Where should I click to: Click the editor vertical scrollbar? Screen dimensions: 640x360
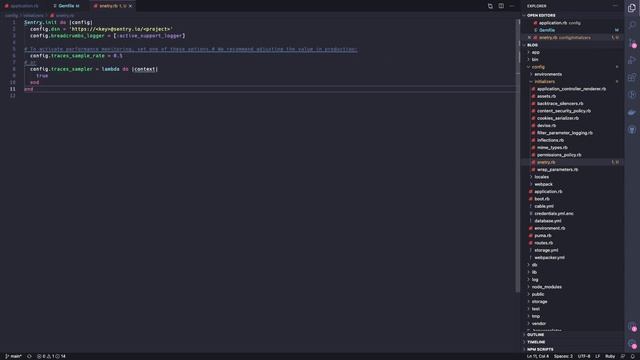coord(518,155)
